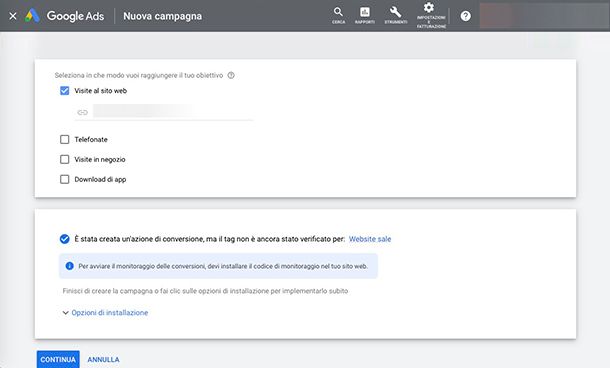
Task: Close the new campaign editor with X
Action: (x=13, y=16)
